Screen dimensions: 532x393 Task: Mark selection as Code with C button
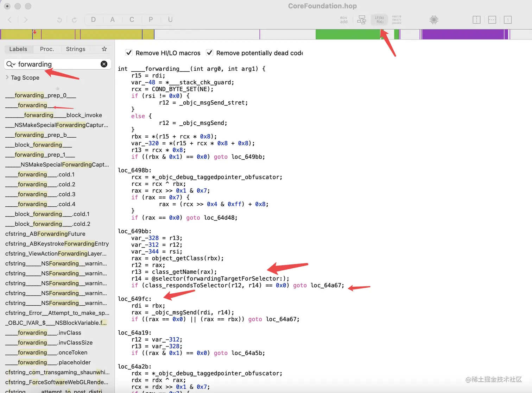[132, 20]
